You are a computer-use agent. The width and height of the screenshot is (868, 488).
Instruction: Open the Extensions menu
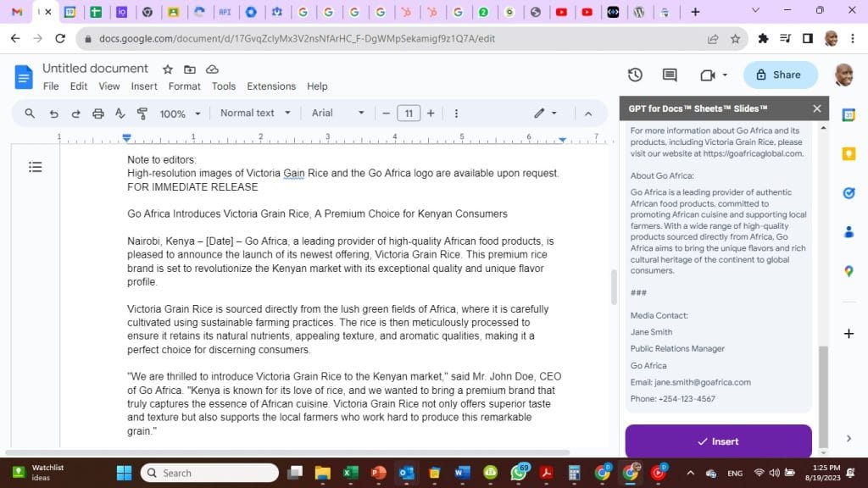click(270, 86)
